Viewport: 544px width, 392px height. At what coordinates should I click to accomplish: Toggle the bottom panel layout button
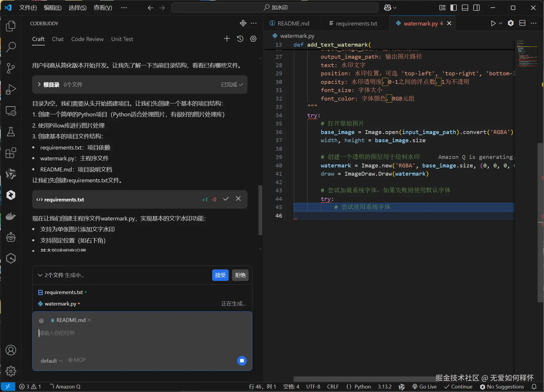pyautogui.click(x=465, y=8)
